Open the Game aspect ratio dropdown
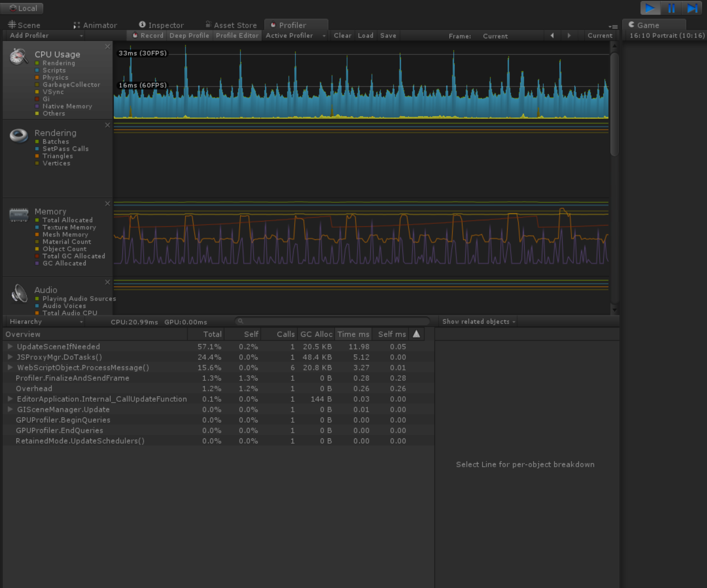 666,36
